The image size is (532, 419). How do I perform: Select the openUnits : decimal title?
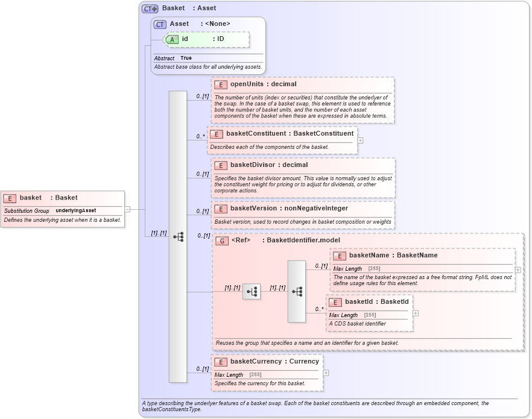click(263, 84)
